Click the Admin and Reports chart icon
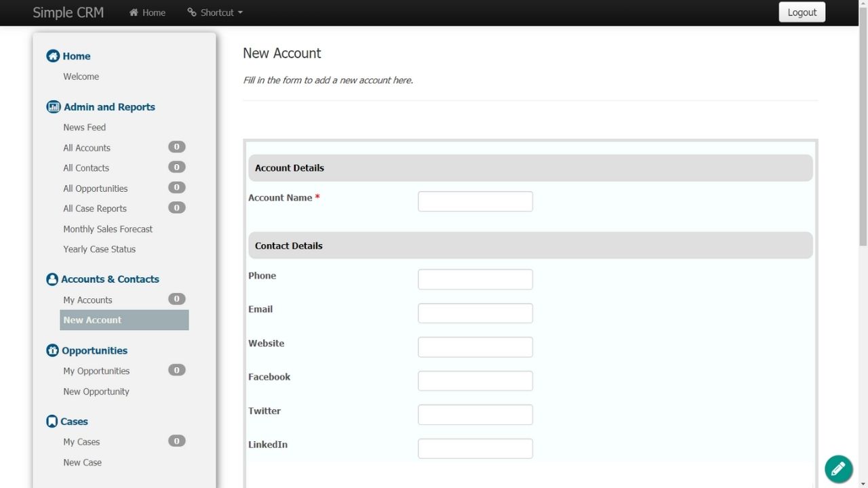Screen dimensions: 868x488 (x=53, y=107)
